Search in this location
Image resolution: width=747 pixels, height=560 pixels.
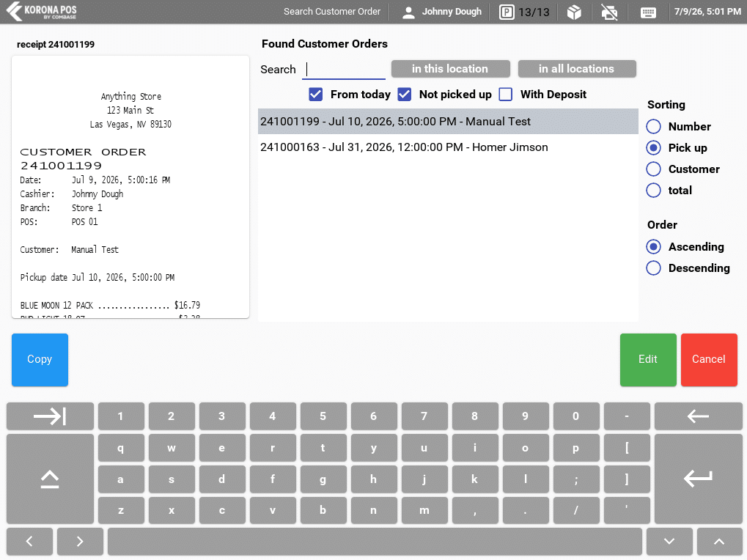[x=451, y=69]
